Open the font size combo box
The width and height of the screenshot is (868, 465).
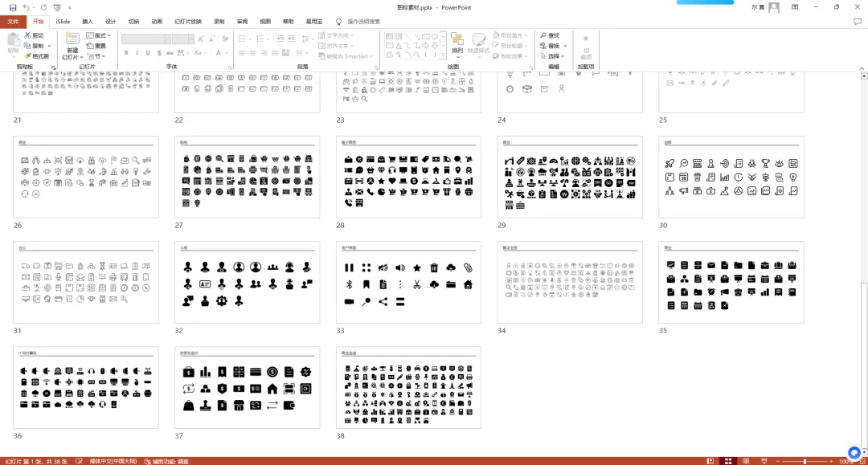(x=182, y=39)
